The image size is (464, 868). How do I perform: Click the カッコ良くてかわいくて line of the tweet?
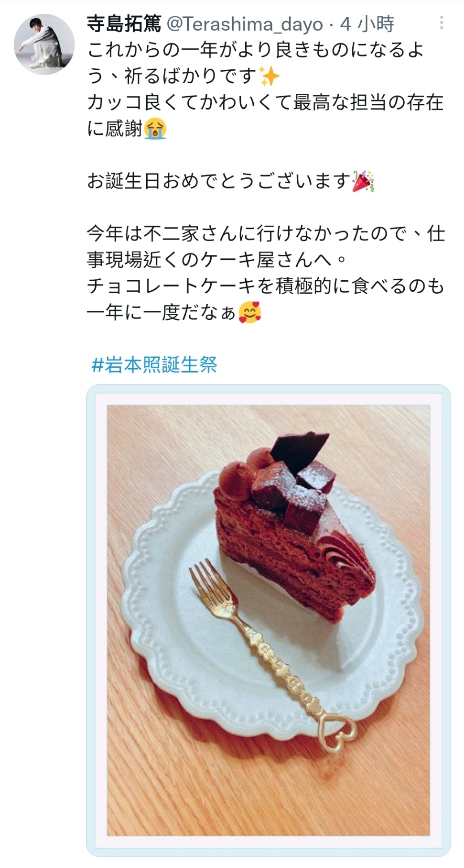(266, 102)
